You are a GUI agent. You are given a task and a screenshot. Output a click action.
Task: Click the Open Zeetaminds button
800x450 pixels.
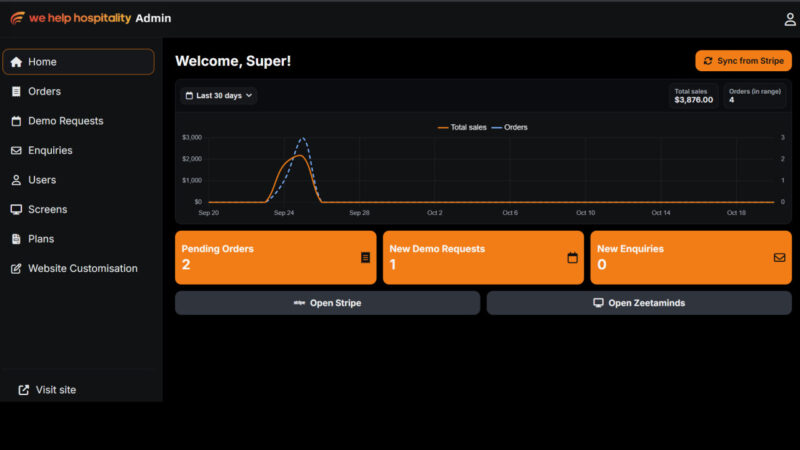click(x=638, y=303)
